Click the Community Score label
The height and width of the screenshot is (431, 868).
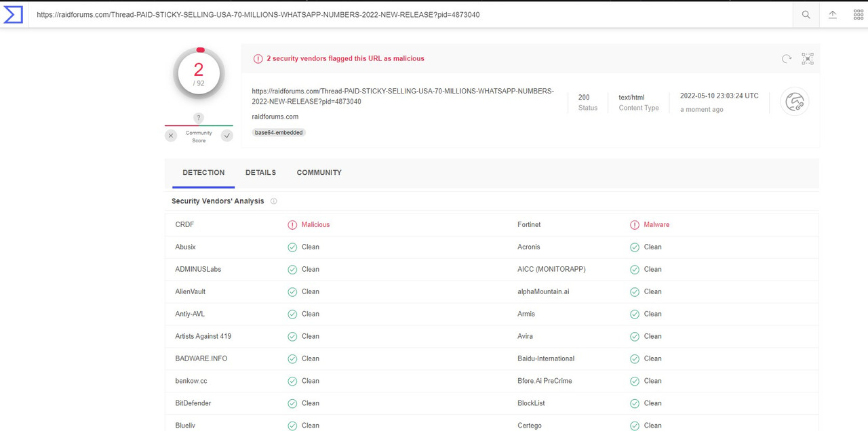pyautogui.click(x=199, y=137)
